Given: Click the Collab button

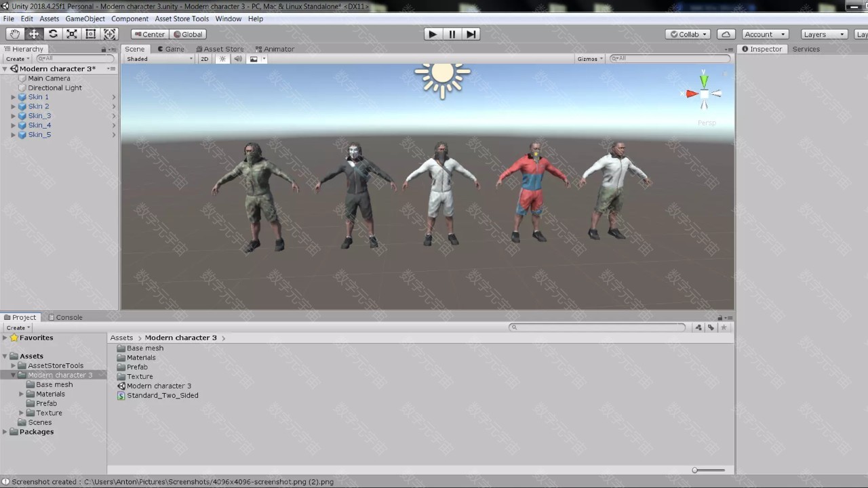Looking at the screenshot, I should click(x=689, y=34).
